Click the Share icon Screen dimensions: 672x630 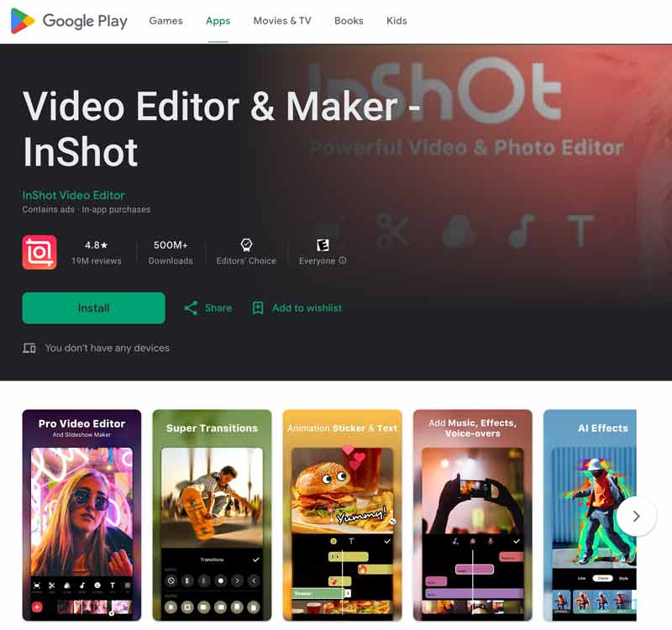192,308
